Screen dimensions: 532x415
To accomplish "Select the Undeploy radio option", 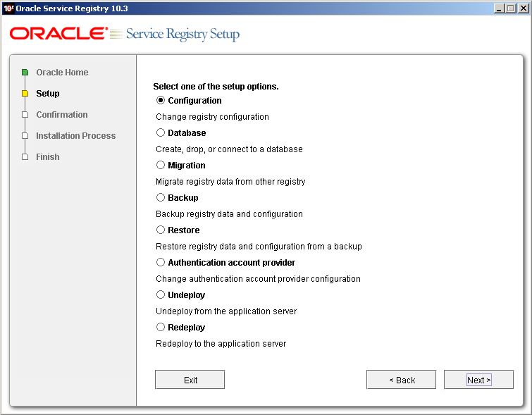I will (161, 295).
